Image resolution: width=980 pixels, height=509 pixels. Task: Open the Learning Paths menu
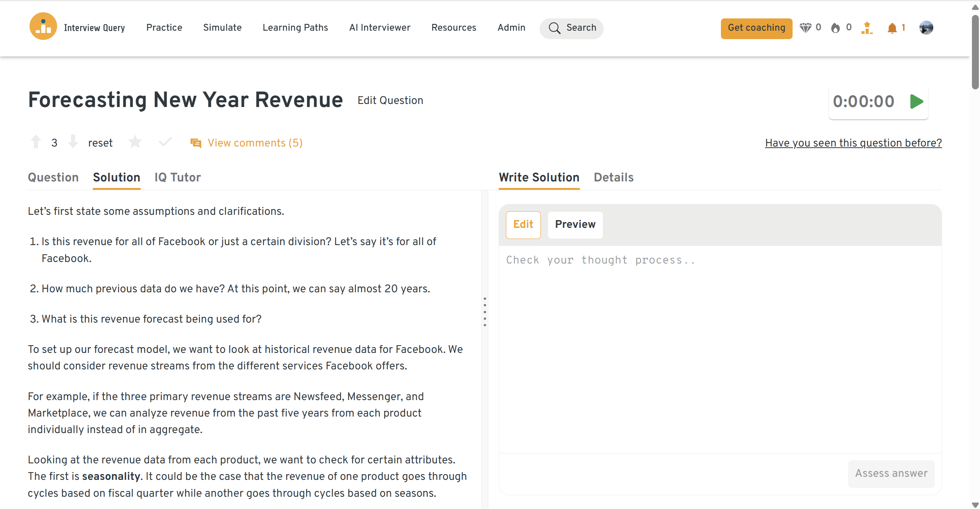tap(295, 28)
